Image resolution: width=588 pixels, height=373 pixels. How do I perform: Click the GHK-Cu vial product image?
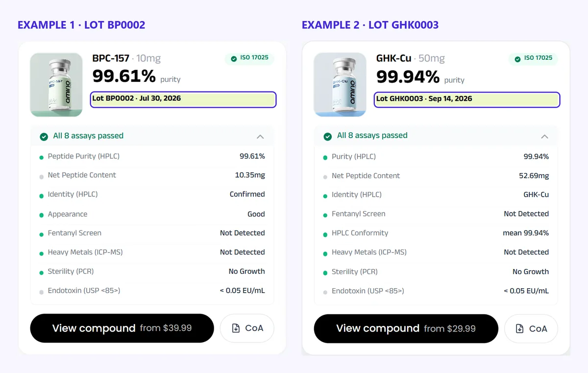(x=340, y=85)
